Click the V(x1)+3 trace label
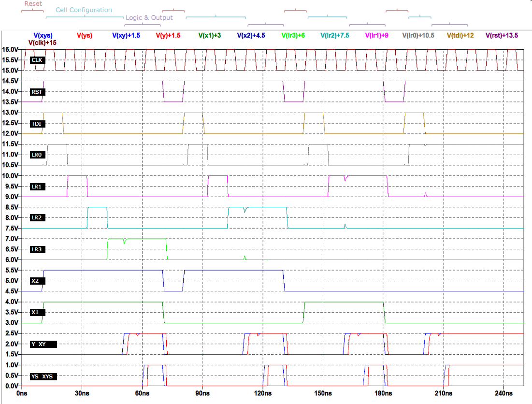This screenshot has width=532, height=404. (210, 35)
